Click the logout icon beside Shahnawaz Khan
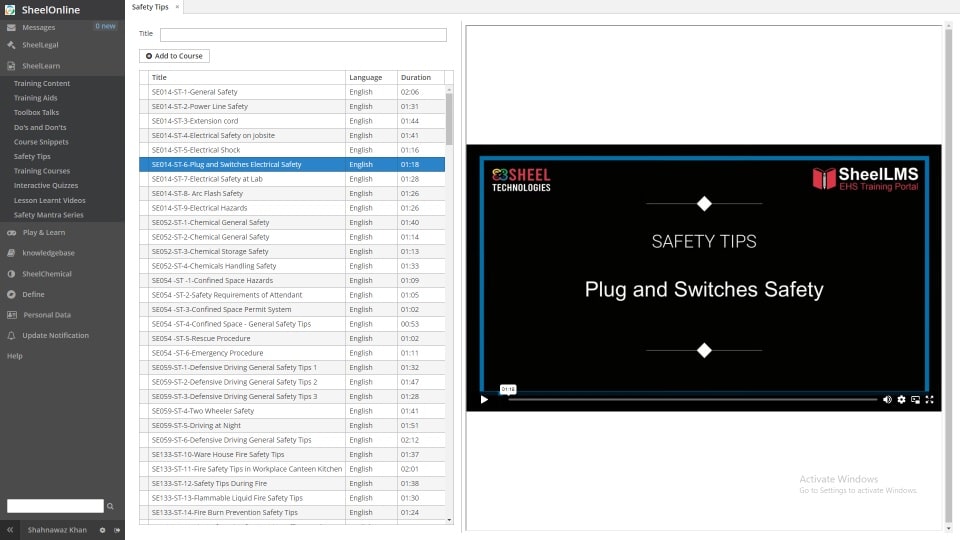This screenshot has height=540, width=960. click(x=117, y=530)
